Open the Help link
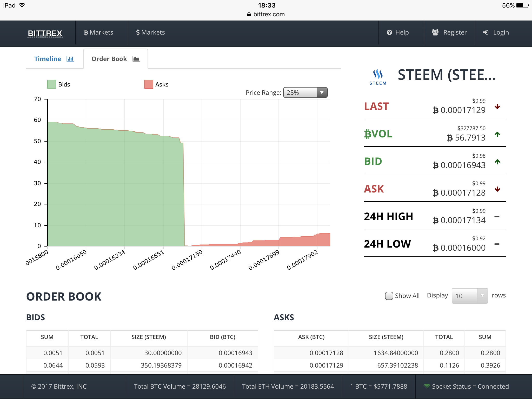This screenshot has width=532, height=399. pyautogui.click(x=398, y=32)
